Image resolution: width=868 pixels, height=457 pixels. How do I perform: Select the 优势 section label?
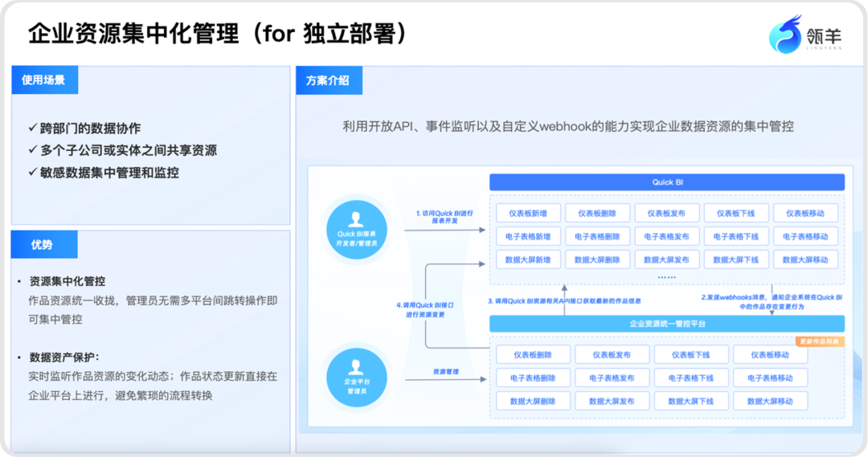[x=44, y=244]
